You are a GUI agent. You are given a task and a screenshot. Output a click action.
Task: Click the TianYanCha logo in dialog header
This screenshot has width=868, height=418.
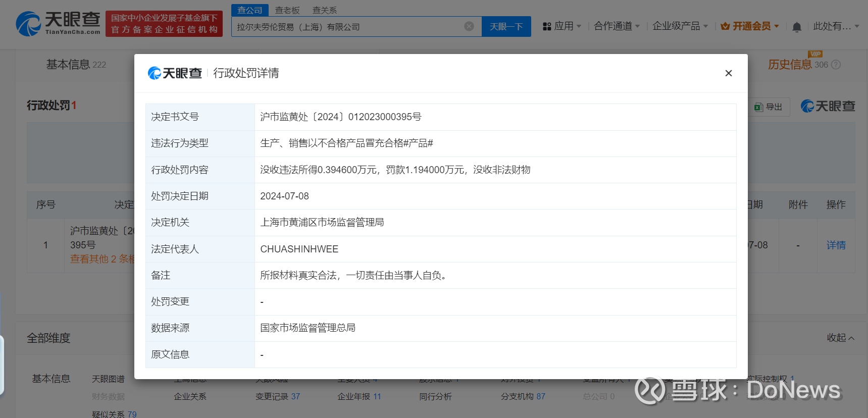pyautogui.click(x=175, y=73)
